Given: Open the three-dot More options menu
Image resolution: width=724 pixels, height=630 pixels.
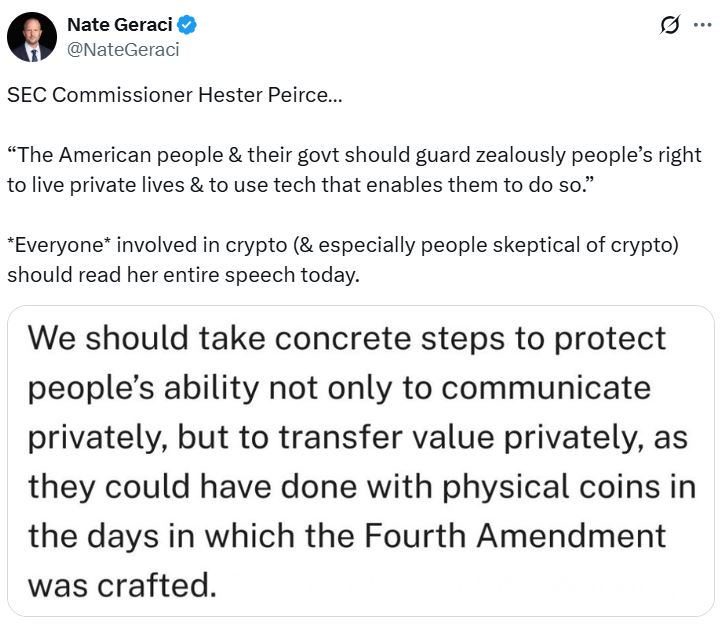Looking at the screenshot, I should click(702, 26).
